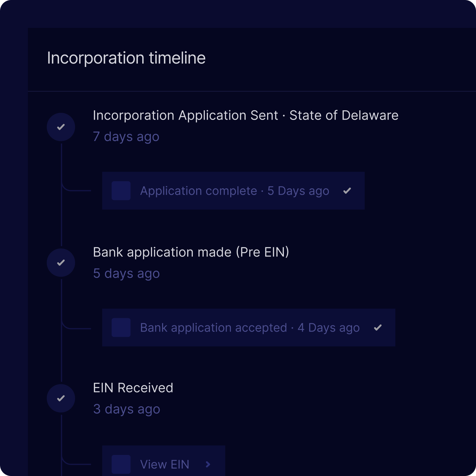Click square icon beside Bank application accepted
476x476 pixels.
(x=121, y=328)
